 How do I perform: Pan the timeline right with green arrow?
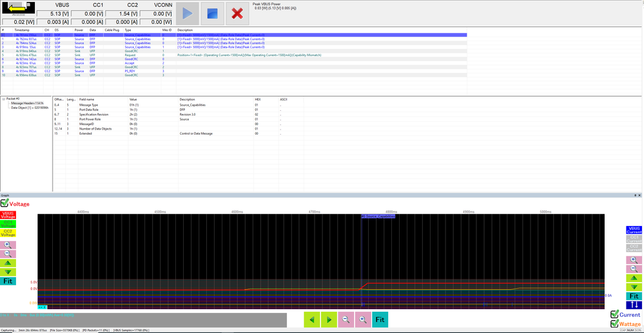[329, 319]
